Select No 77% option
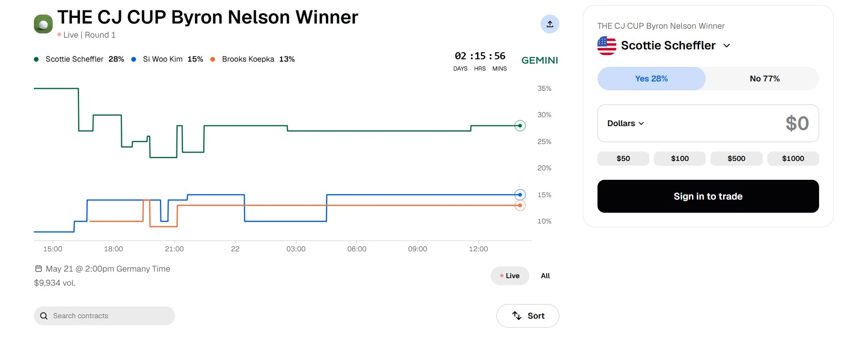 764,79
